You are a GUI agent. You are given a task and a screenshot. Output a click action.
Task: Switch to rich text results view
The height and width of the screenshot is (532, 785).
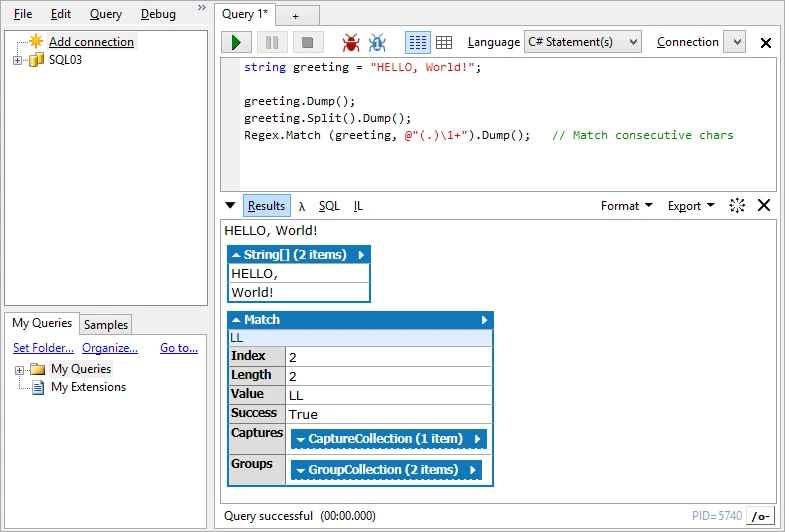point(418,43)
